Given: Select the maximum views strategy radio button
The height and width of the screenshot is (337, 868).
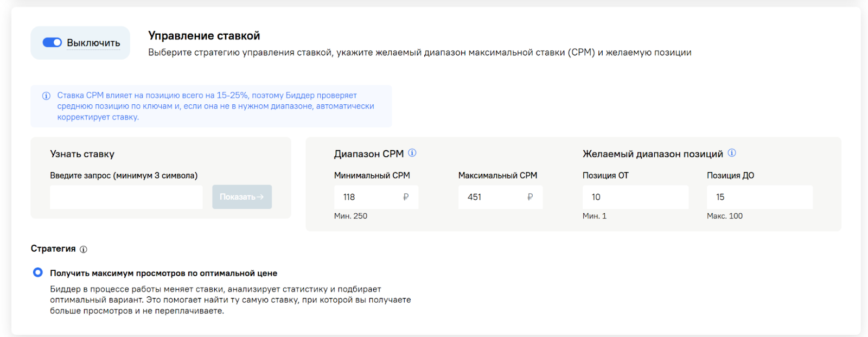Looking at the screenshot, I should click(x=38, y=272).
